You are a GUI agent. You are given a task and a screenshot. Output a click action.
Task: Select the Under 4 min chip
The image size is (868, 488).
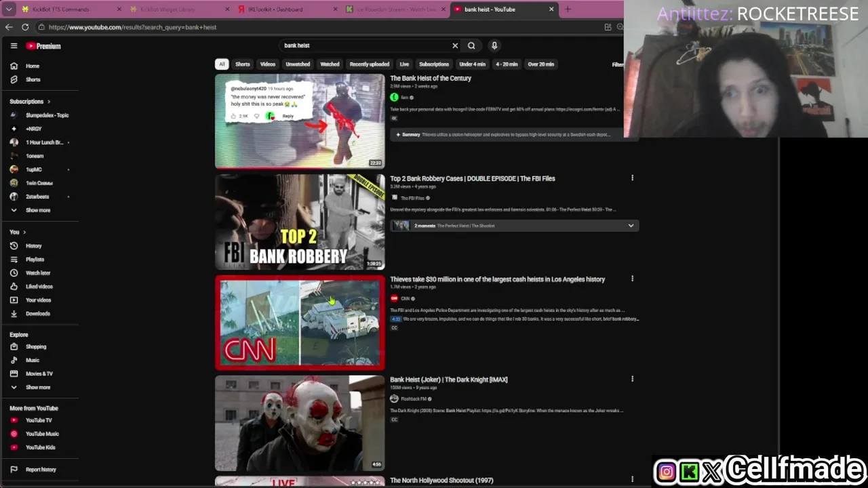[472, 64]
